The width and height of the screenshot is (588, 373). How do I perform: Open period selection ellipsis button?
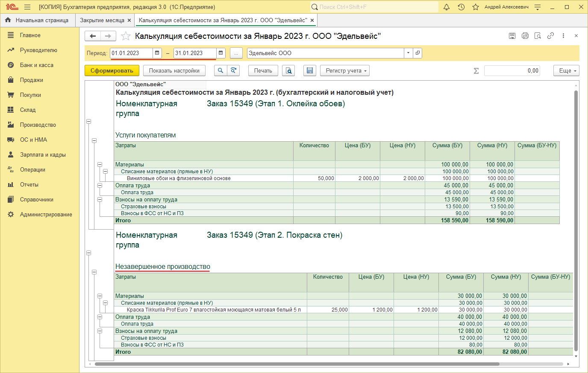236,53
